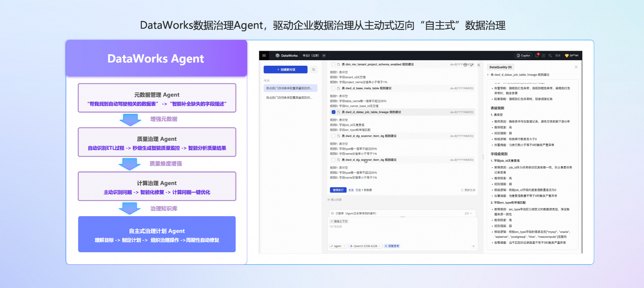Go back using the arrow beside dwd_d_datax_job_table_lineage
The height and width of the screenshot is (288, 644).
point(488,75)
